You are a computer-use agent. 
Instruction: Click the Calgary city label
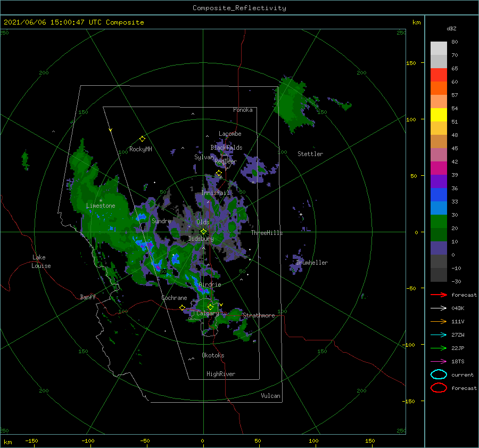pyautogui.click(x=208, y=313)
